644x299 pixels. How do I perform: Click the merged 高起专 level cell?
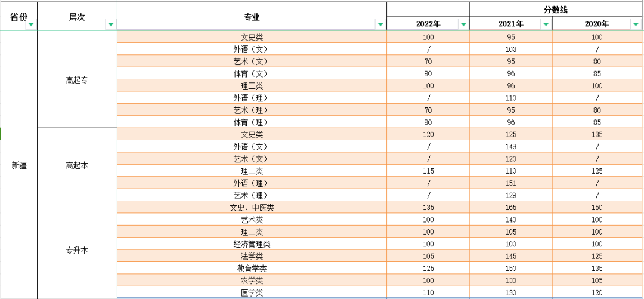77,80
